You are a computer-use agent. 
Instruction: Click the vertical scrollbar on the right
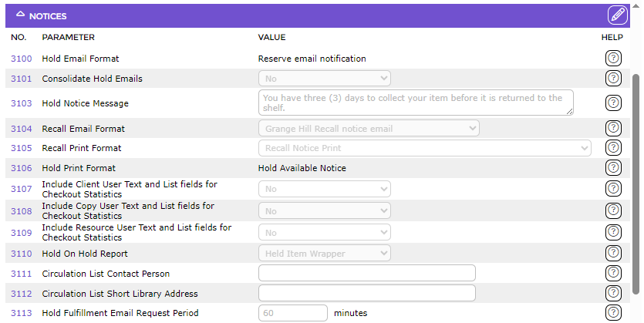pyautogui.click(x=636, y=184)
